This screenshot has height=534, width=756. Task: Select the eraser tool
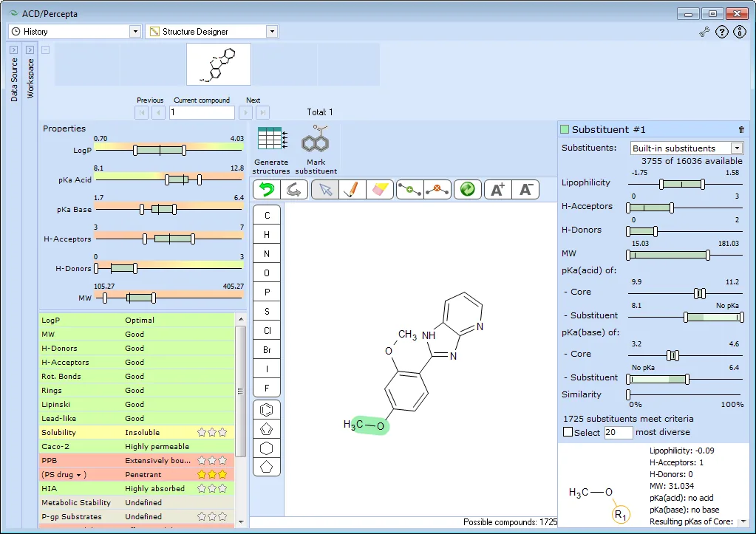380,189
